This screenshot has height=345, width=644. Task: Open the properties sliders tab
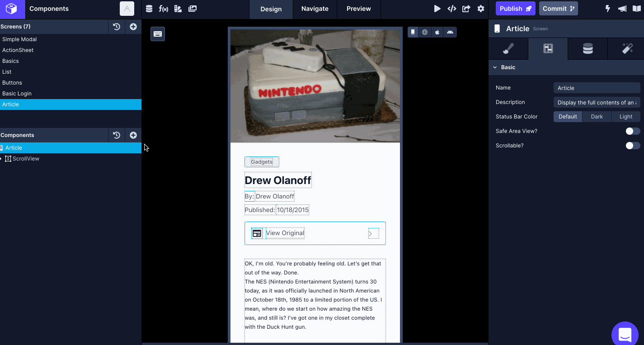[548, 49]
